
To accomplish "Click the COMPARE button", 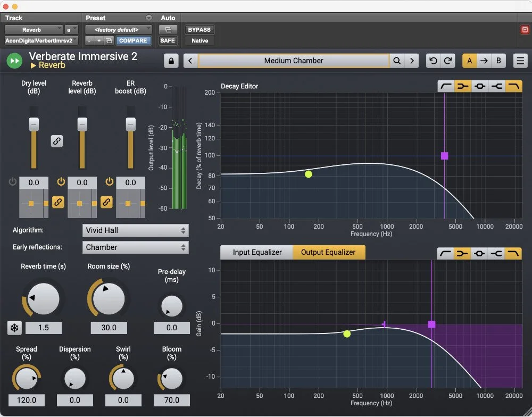I will pyautogui.click(x=133, y=40).
